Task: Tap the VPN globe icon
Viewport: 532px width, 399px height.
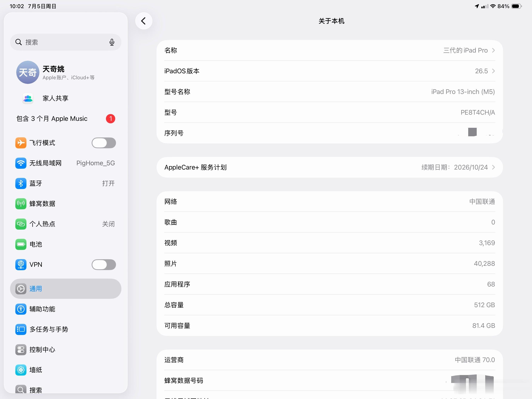Action: click(21, 265)
